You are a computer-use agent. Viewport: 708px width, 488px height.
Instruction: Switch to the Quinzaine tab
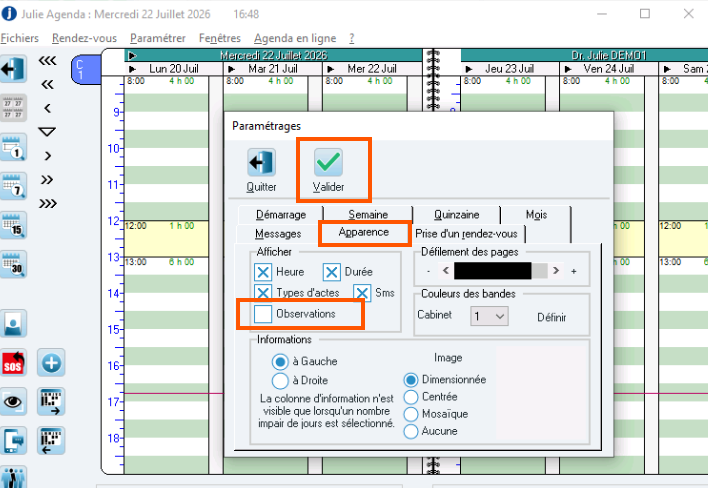(x=456, y=214)
